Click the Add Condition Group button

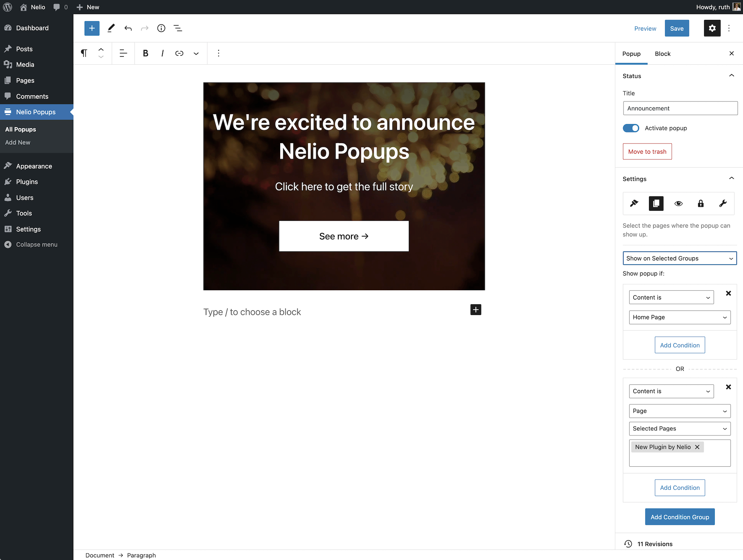[x=680, y=517]
